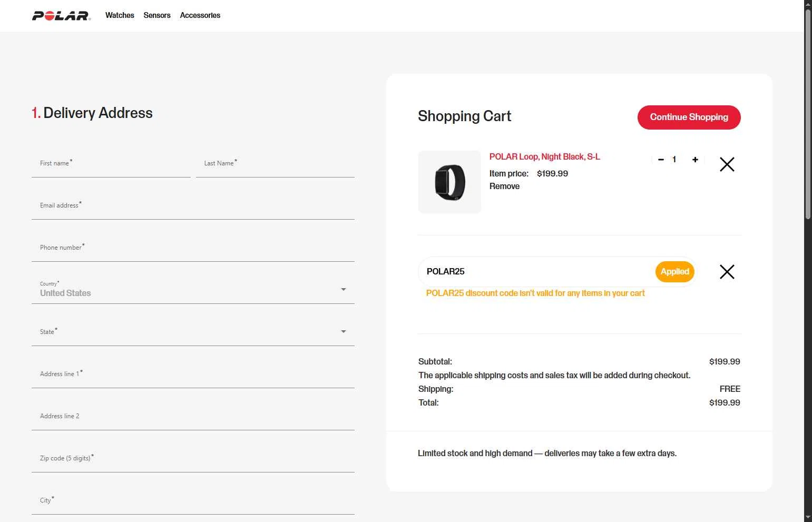Click the limited stock notice text
812x522 pixels.
(547, 454)
